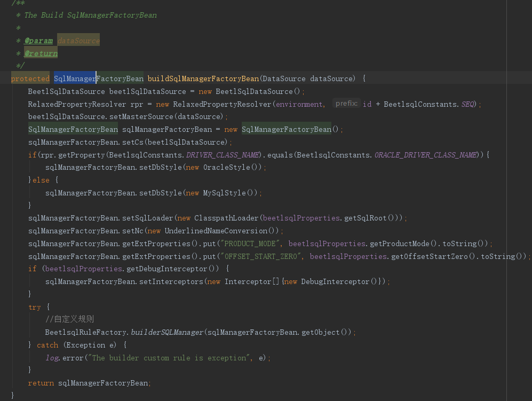
Task: Click the rpr variable declaration
Action: pyautogui.click(x=137, y=104)
